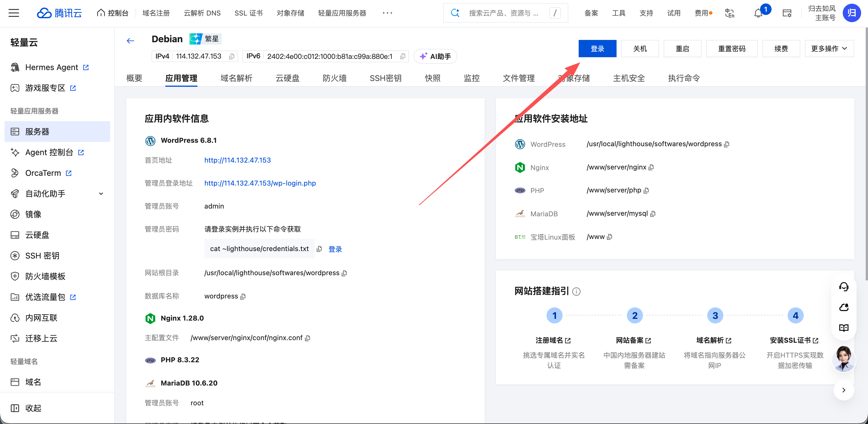Expand the 更多操作 dropdown
Screen dimensions: 868x424
pyautogui.click(x=829, y=49)
